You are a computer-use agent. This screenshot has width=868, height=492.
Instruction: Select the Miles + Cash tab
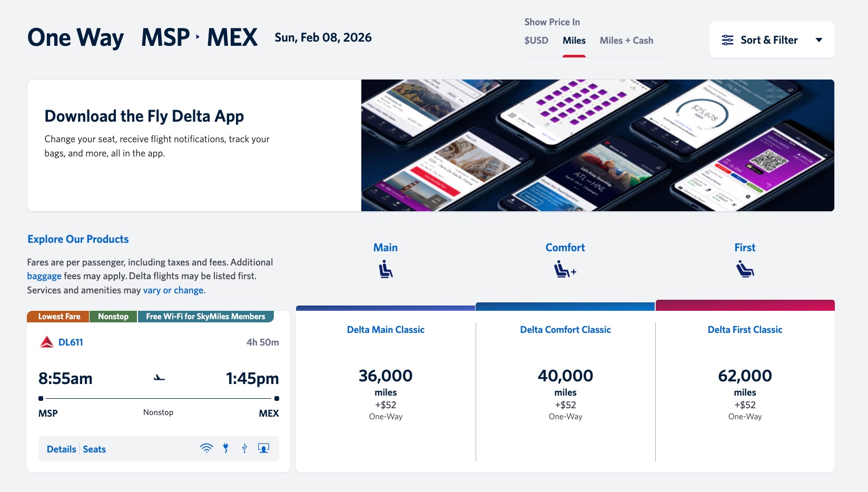click(x=626, y=41)
